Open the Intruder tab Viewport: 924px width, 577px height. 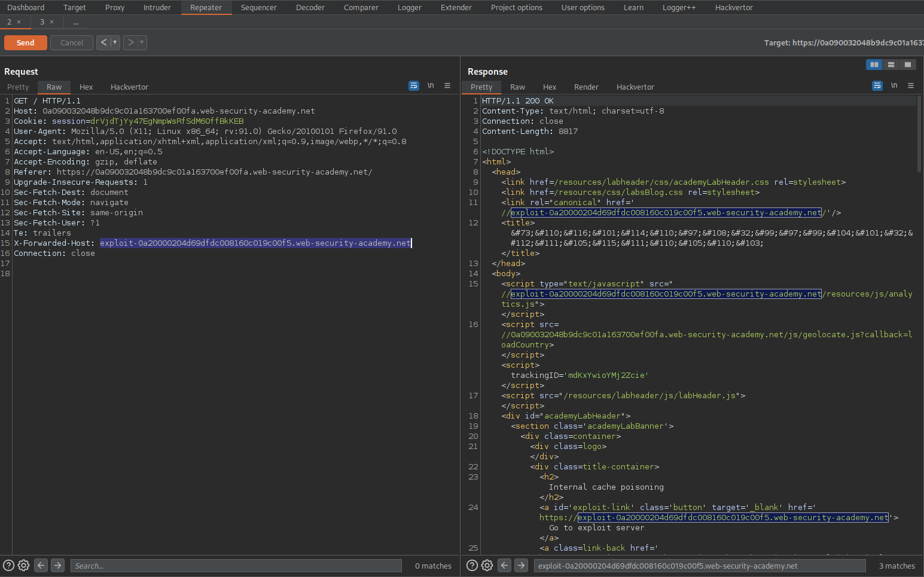157,8
